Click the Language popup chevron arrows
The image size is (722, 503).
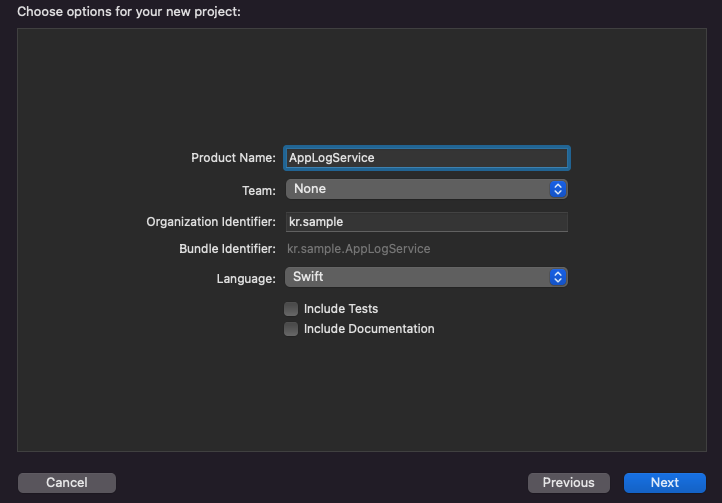pos(559,277)
